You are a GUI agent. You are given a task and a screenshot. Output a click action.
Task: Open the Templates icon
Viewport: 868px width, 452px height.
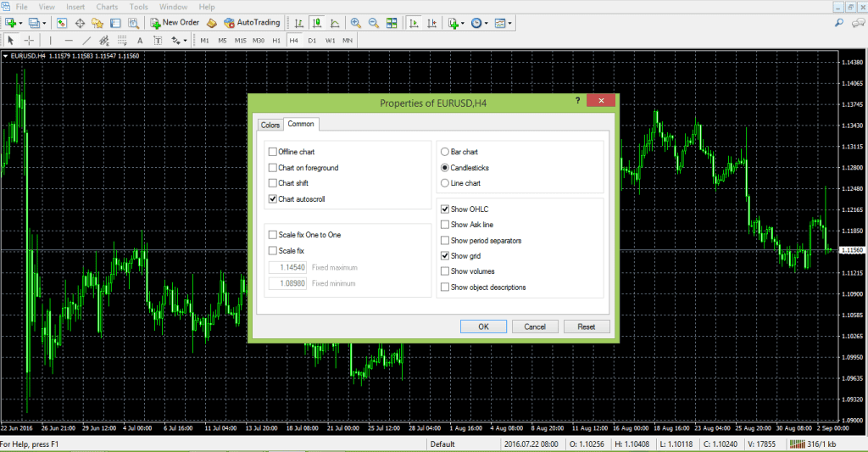(x=500, y=23)
